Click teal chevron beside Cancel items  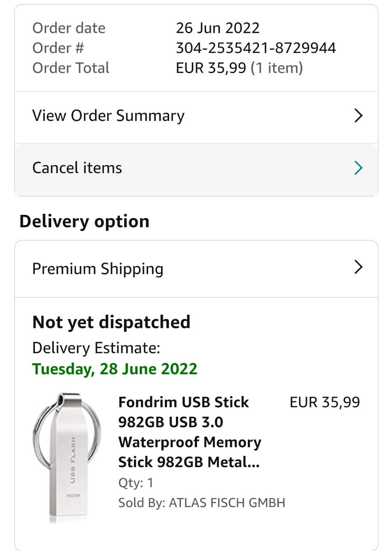click(x=358, y=168)
